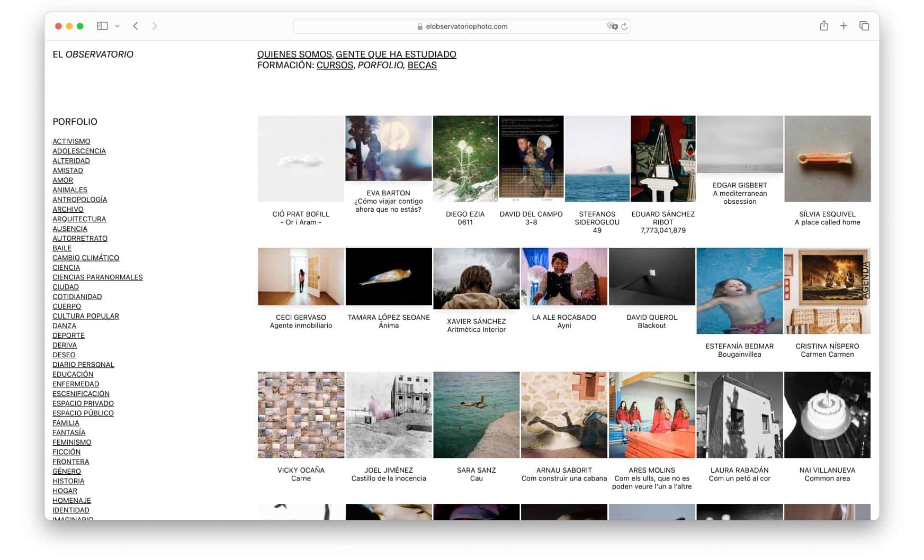Image resolution: width=924 pixels, height=560 pixels.
Task: Click SÍLVIA ESQUIVEL A place called home caption
Action: pyautogui.click(x=828, y=218)
